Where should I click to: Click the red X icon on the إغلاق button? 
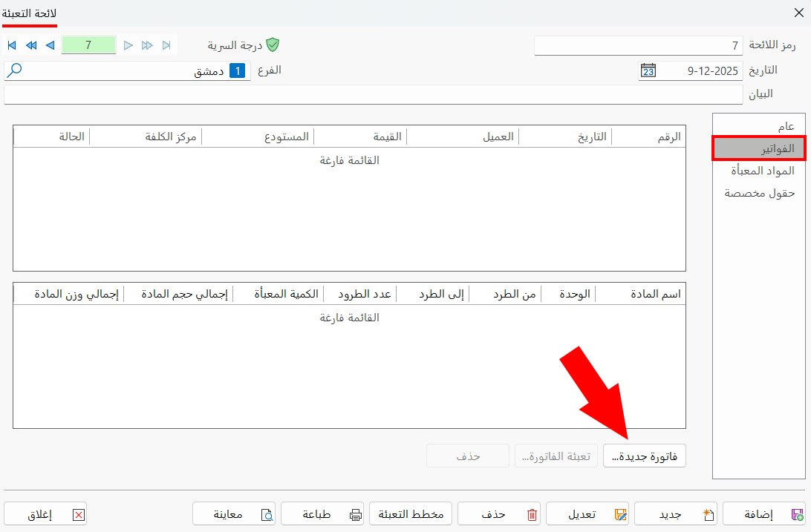pyautogui.click(x=78, y=513)
